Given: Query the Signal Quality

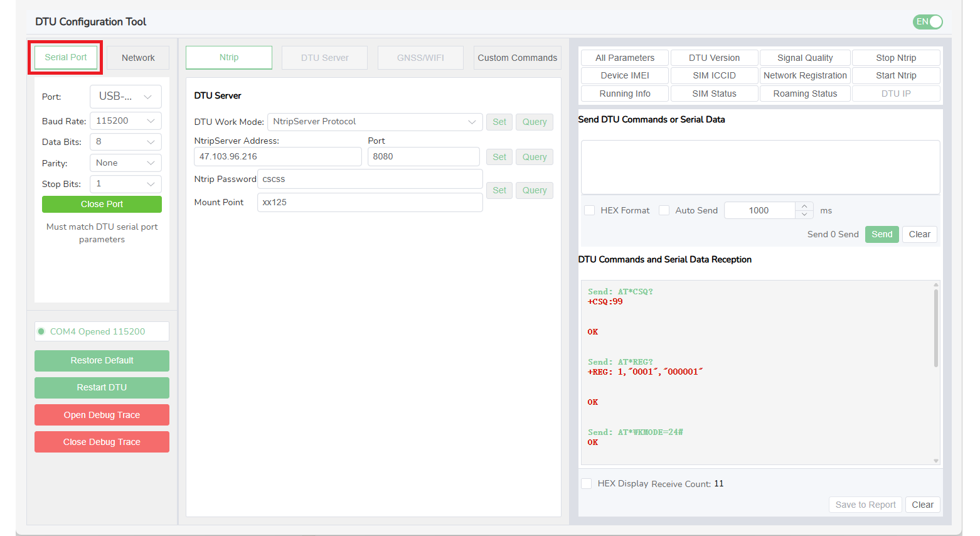Looking at the screenshot, I should 805,58.
